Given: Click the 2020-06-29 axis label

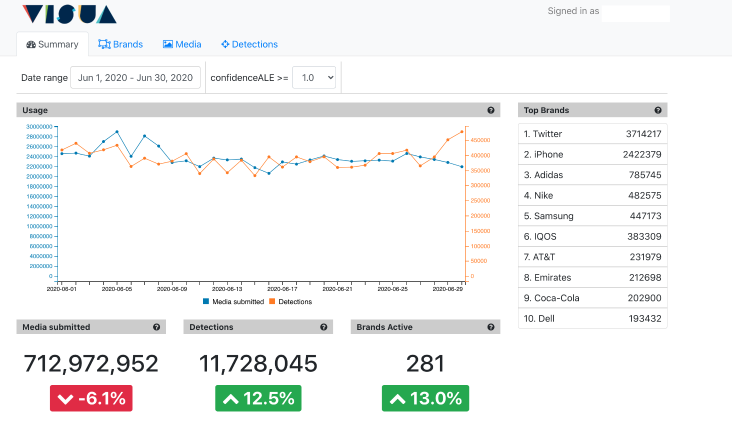Looking at the screenshot, I should click(448, 289).
